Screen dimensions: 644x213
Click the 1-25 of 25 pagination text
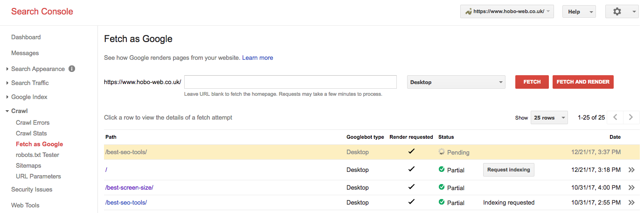[x=591, y=118]
